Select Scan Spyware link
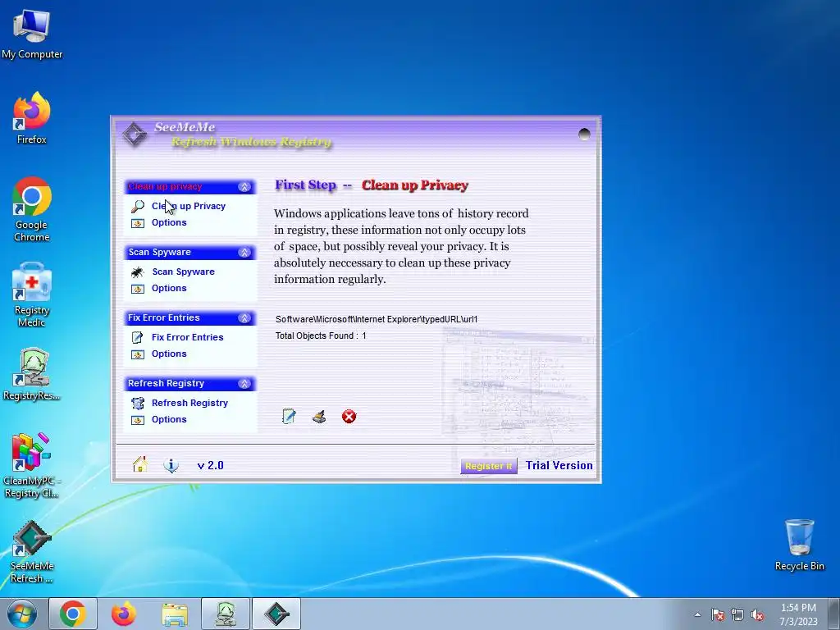 (x=183, y=272)
